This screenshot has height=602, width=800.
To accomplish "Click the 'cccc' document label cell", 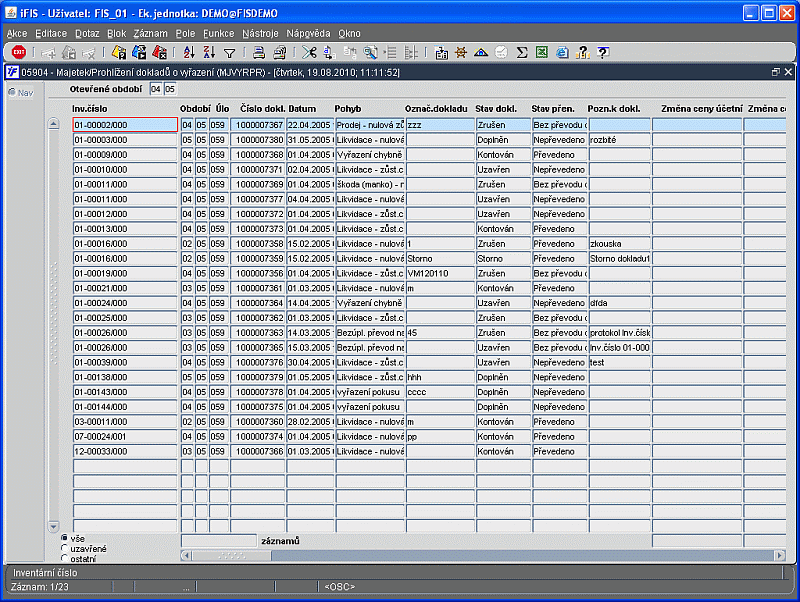I will coord(440,392).
